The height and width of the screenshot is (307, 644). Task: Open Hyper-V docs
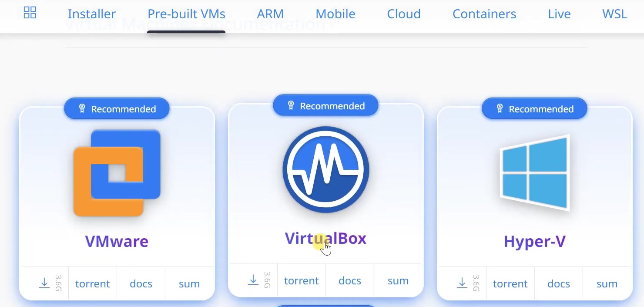tap(559, 284)
